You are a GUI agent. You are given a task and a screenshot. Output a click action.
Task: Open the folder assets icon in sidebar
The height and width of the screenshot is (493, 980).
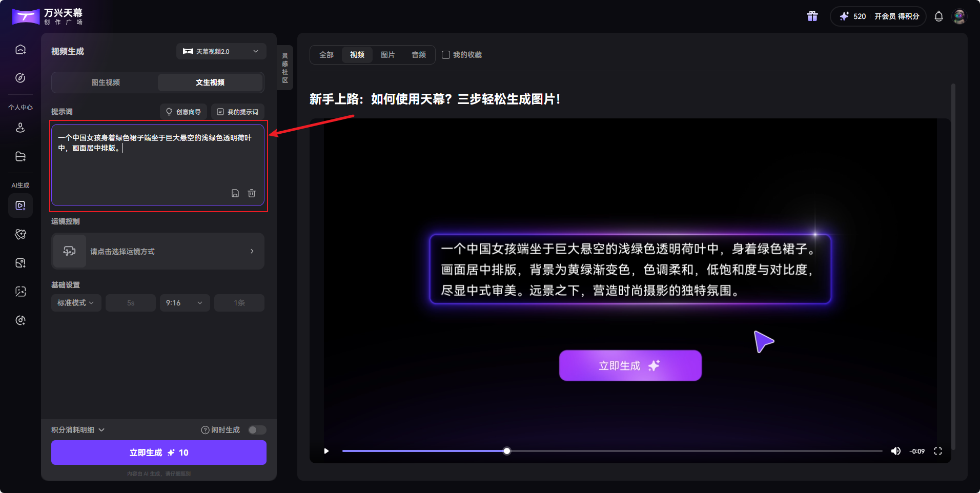(x=21, y=156)
